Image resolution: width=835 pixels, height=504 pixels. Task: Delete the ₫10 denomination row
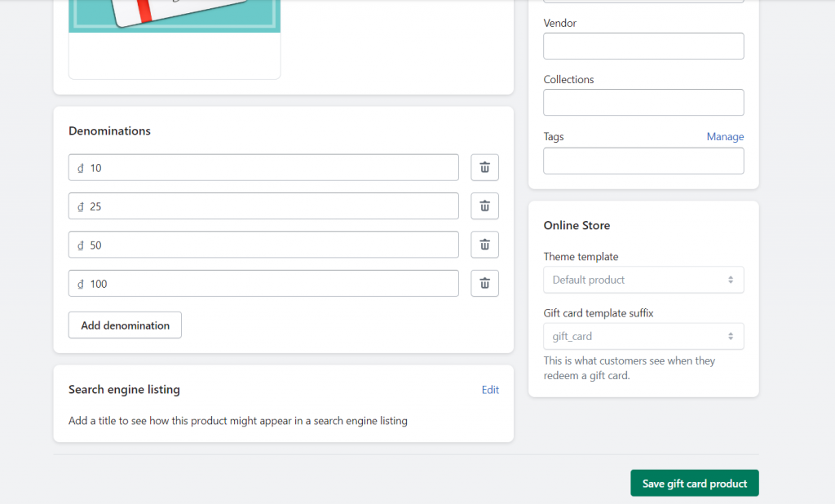click(484, 167)
